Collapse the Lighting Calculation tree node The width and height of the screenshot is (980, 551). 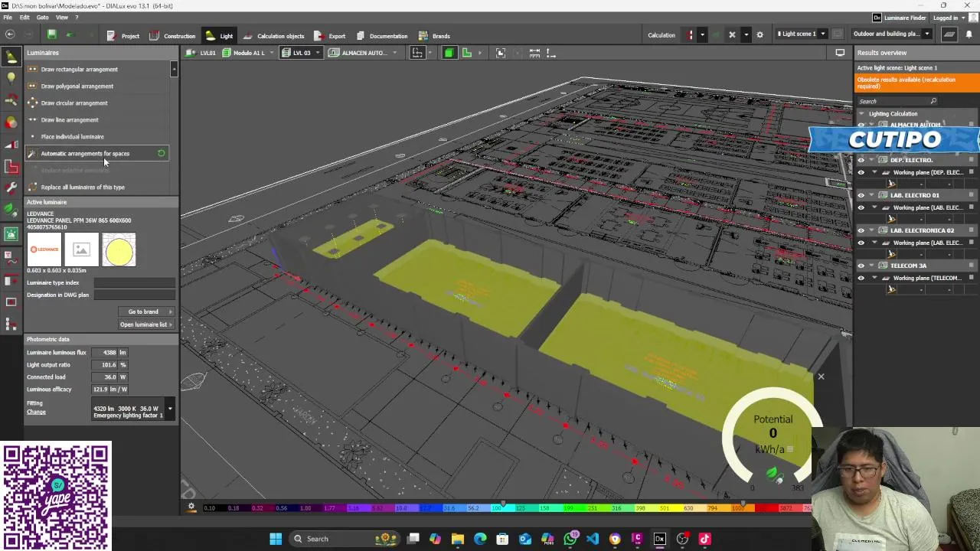pyautogui.click(x=861, y=113)
